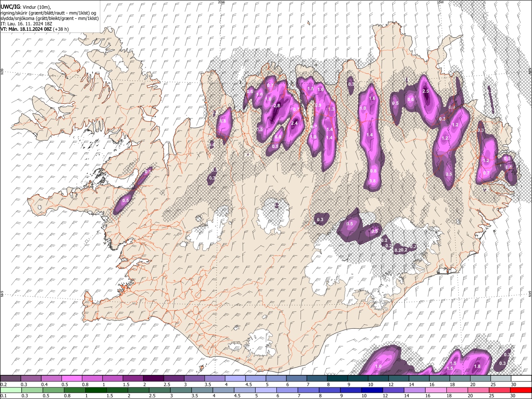Click the pale green 0.1 swatch, lower legend row
The height and width of the screenshot is (399, 532).
click(x=11, y=390)
